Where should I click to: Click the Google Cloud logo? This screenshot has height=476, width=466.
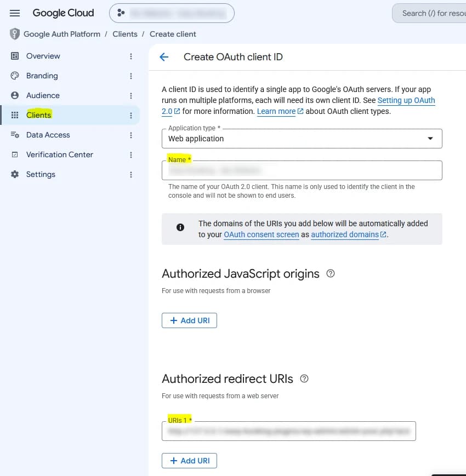(63, 13)
